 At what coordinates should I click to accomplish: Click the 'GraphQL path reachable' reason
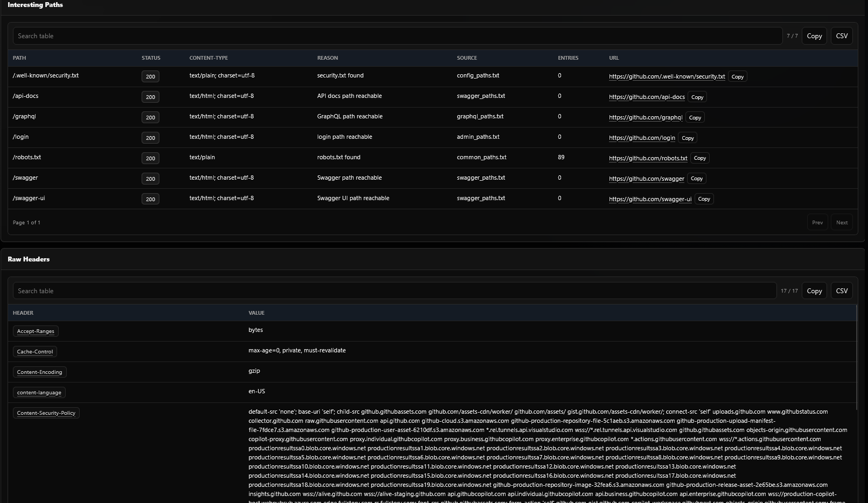point(350,117)
